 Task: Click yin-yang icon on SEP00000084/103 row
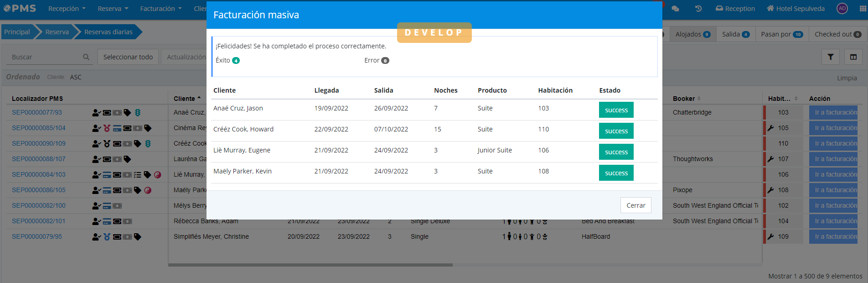pos(158,175)
